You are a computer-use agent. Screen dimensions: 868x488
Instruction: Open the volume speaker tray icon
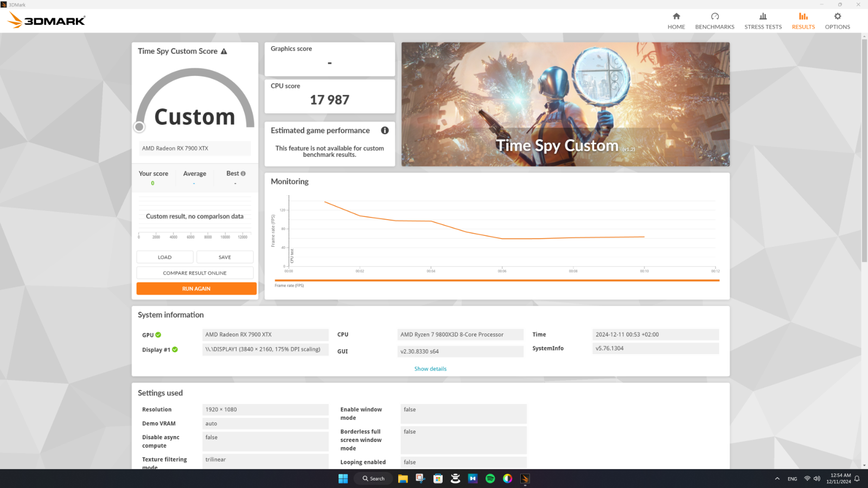816,478
